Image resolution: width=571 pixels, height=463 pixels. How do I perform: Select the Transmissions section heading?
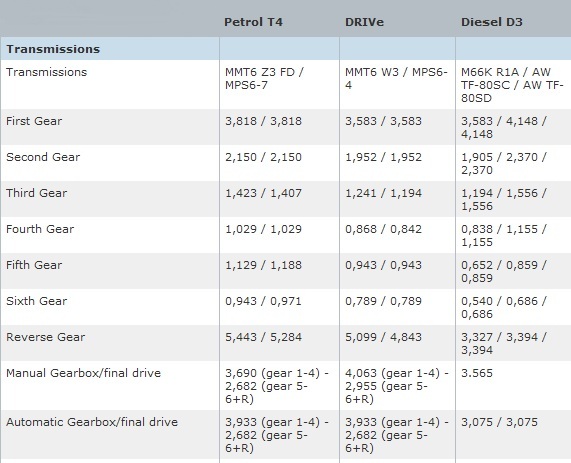click(53, 49)
